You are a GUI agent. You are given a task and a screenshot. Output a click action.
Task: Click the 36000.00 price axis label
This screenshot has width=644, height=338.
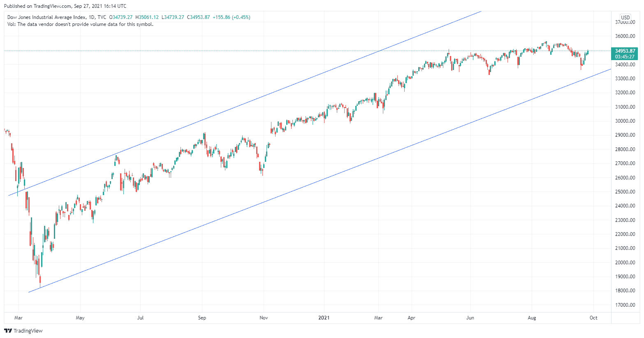[x=625, y=36]
